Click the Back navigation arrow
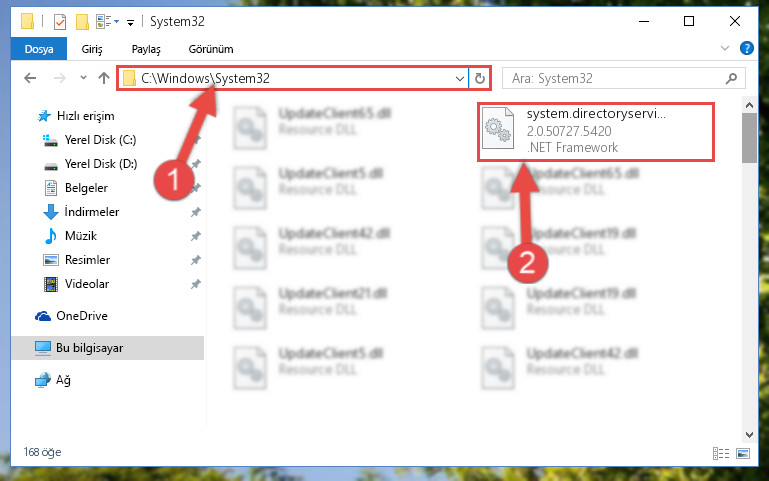 click(30, 78)
